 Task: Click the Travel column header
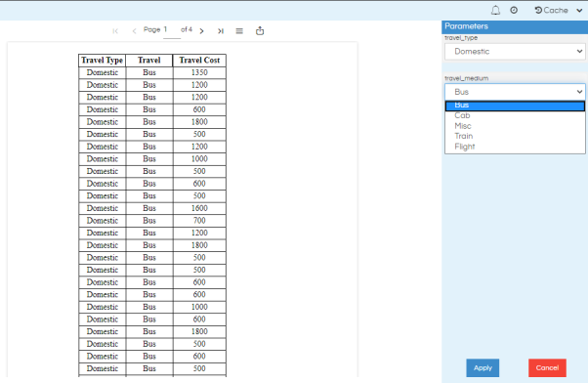point(148,60)
